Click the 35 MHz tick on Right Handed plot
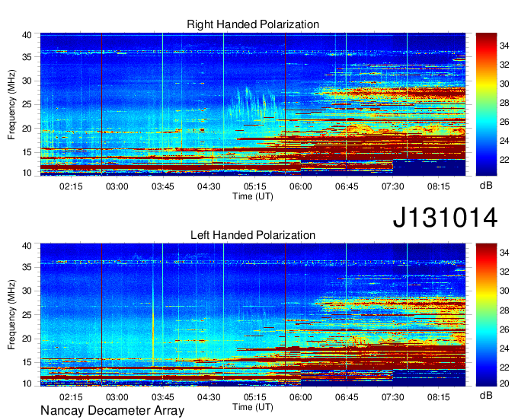This screenshot has width=518, height=420. tap(27, 57)
